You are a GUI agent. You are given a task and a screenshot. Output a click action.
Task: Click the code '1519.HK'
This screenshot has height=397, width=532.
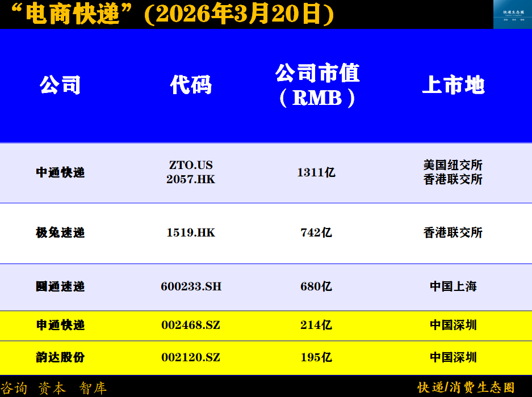click(x=191, y=233)
